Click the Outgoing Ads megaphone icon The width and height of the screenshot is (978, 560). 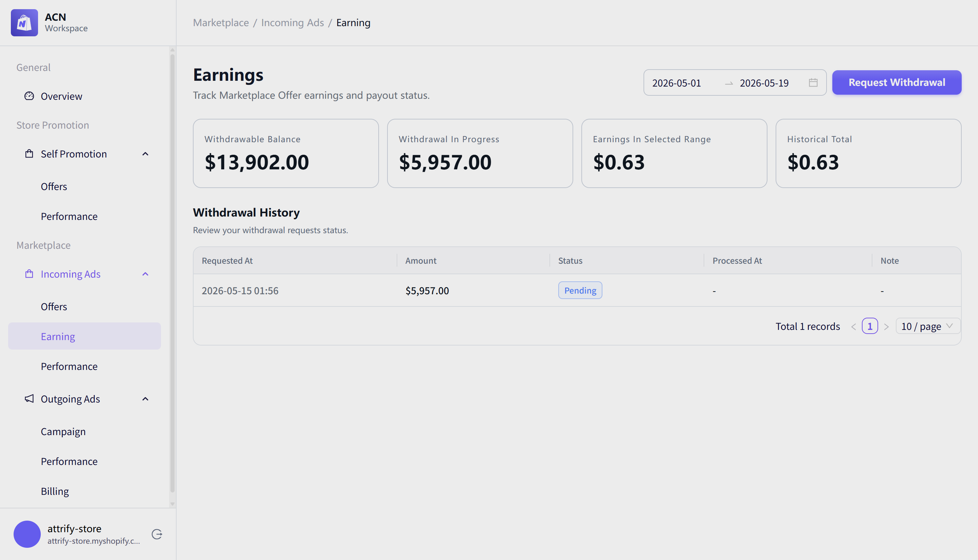(29, 398)
